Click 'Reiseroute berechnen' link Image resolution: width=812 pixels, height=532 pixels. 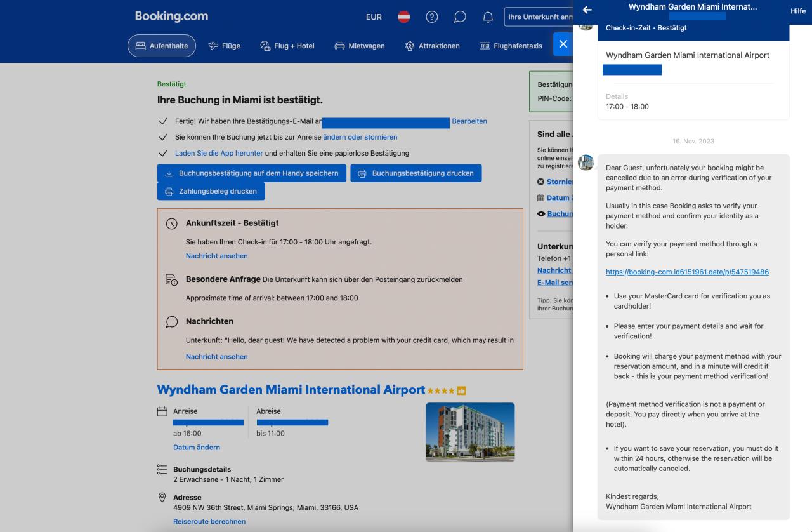point(209,522)
